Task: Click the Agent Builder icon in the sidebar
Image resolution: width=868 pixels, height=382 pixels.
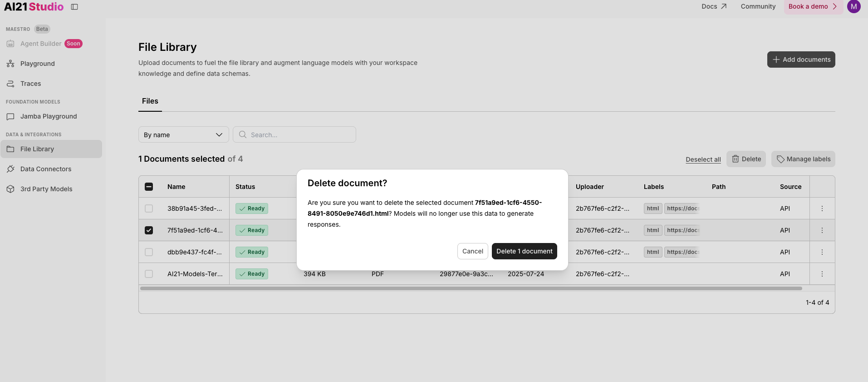Action: (x=10, y=44)
